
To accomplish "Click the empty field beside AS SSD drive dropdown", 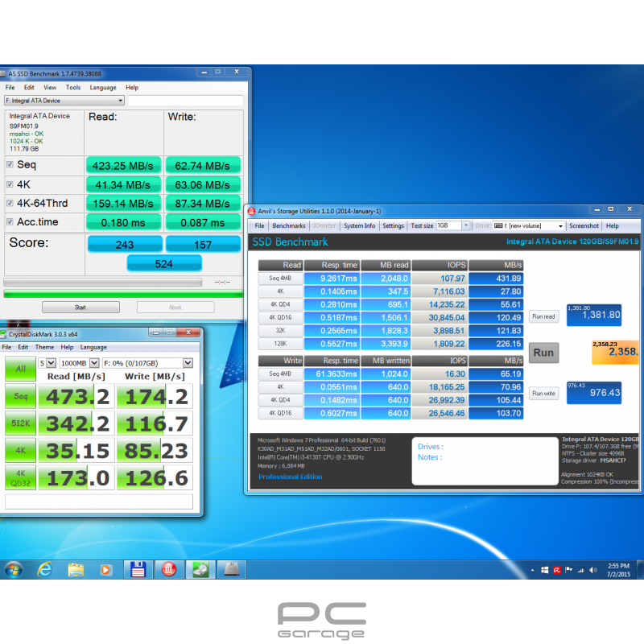I will tap(186, 101).
